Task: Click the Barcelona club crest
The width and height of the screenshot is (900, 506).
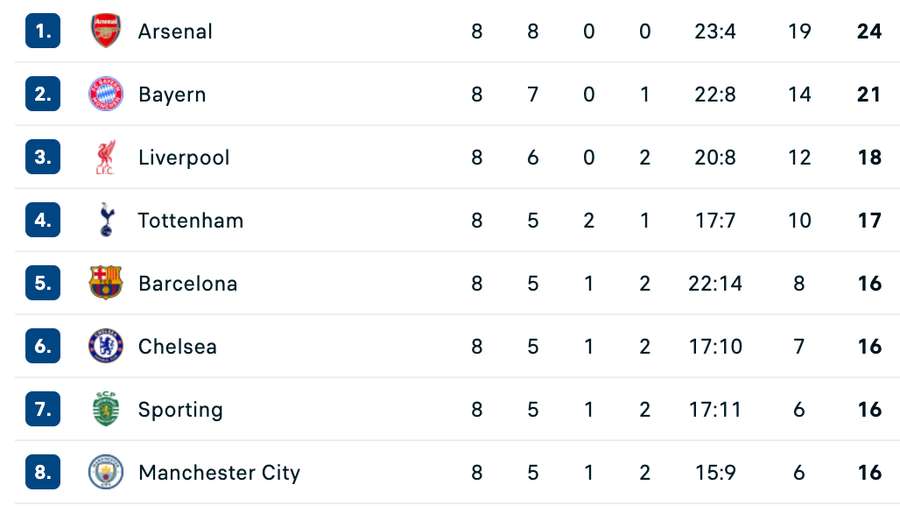Action: tap(105, 283)
